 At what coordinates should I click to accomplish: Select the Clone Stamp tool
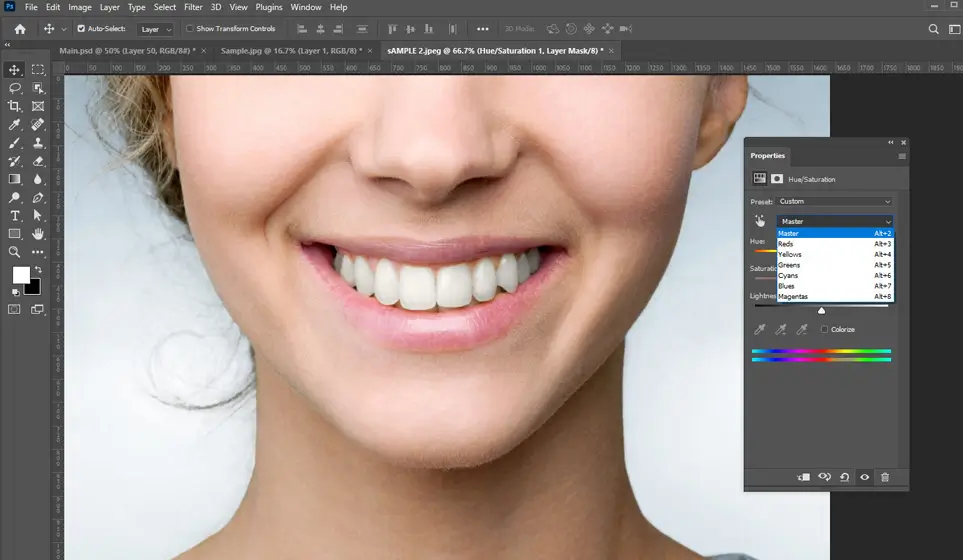tap(38, 143)
